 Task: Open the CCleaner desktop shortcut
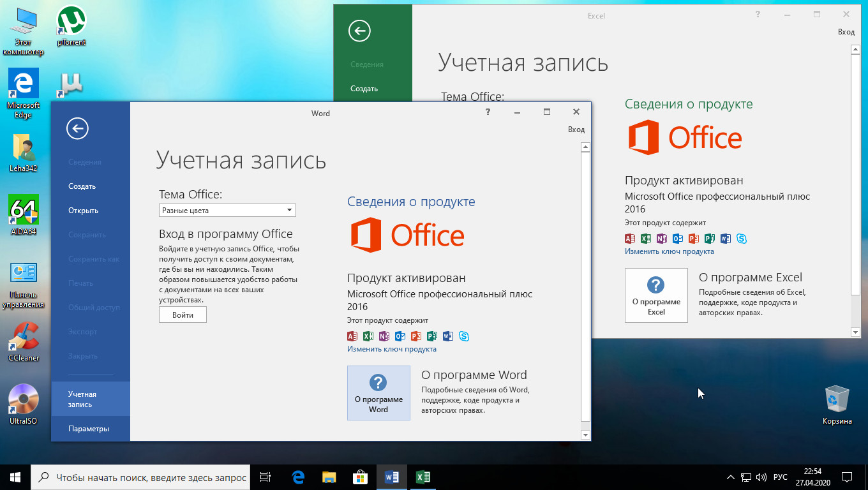pos(24,342)
